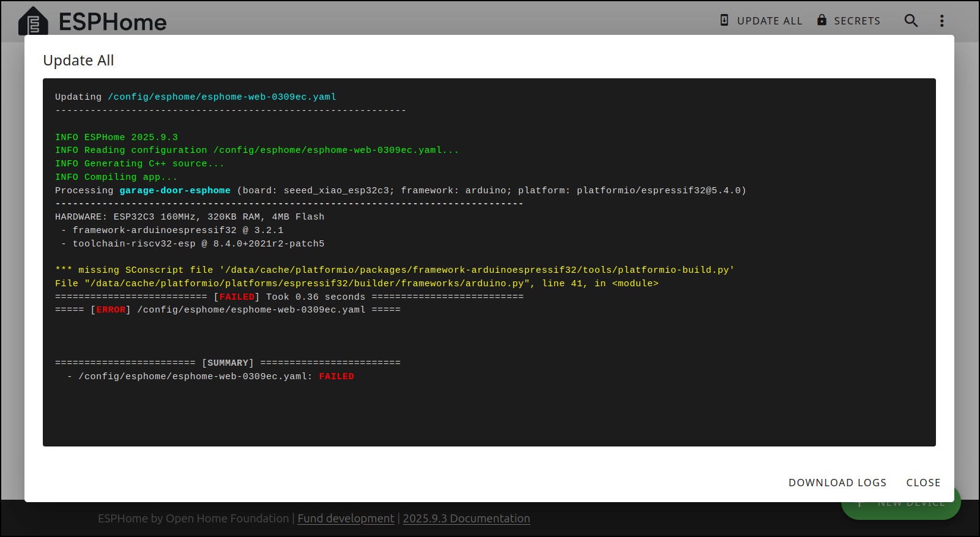Click the yellow missing SConscript file line
The height and width of the screenshot is (537, 980).
click(395, 270)
